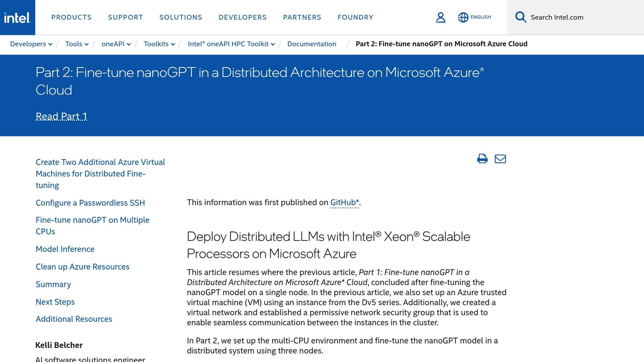
Task: Expand the Developers breadcrumb chevron
Action: [x=50, y=45]
